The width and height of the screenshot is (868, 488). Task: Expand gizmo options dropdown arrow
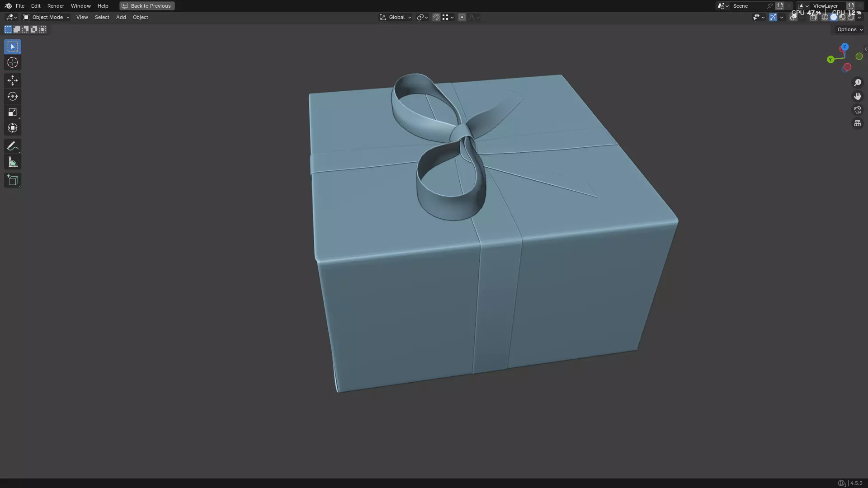coord(782,17)
